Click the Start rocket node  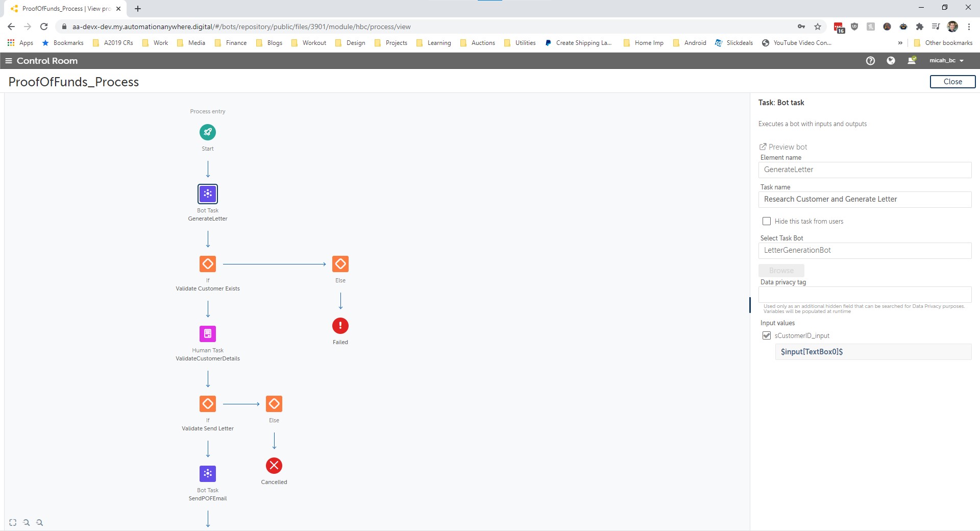pos(208,132)
